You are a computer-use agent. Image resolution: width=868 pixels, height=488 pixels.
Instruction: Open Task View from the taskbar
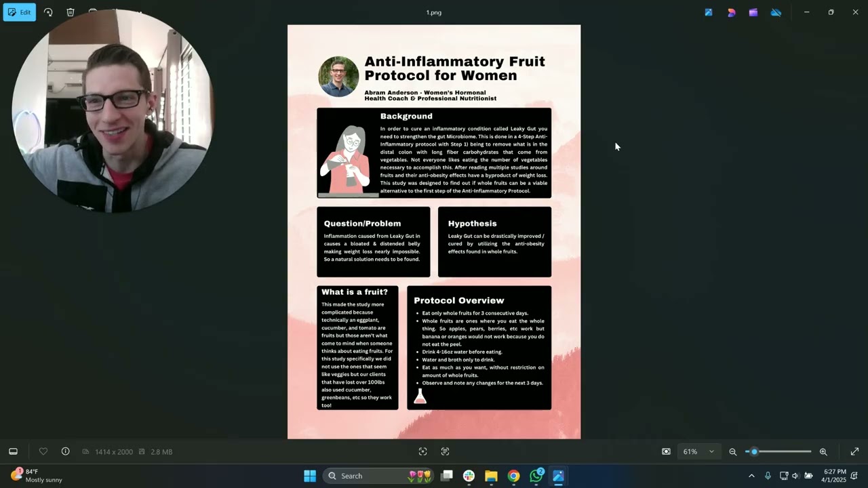pyautogui.click(x=447, y=476)
